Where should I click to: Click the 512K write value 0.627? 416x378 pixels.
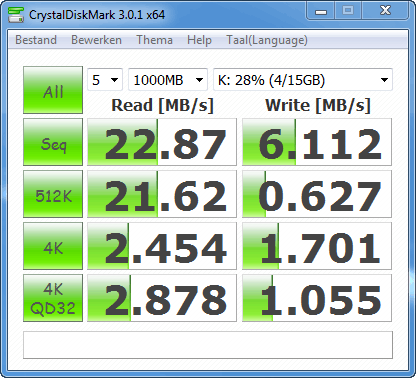point(317,194)
